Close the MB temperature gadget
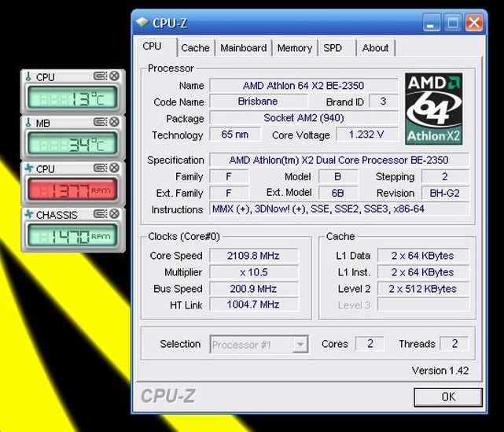 [x=114, y=122]
